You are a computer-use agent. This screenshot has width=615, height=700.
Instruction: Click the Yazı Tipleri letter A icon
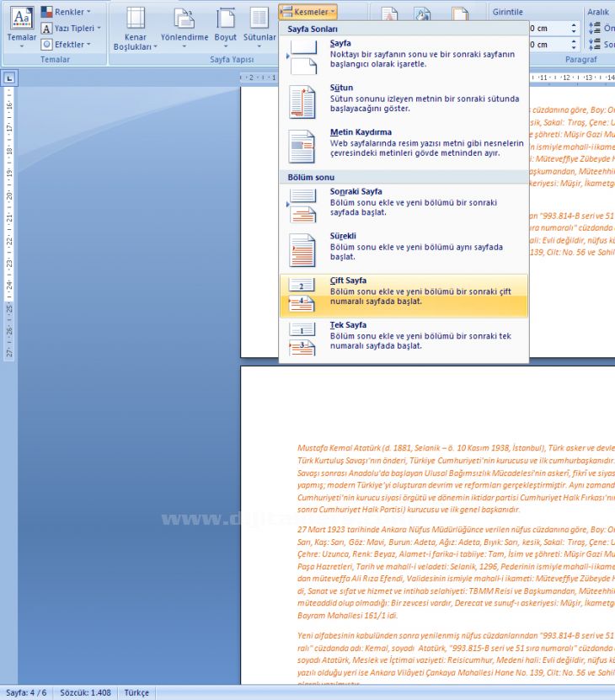coord(46,29)
